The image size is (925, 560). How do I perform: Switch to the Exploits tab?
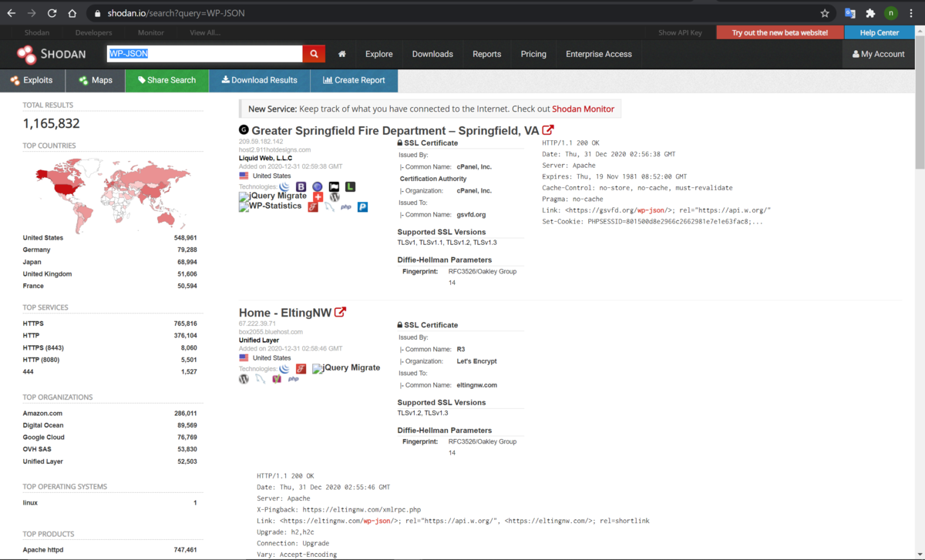[32, 80]
